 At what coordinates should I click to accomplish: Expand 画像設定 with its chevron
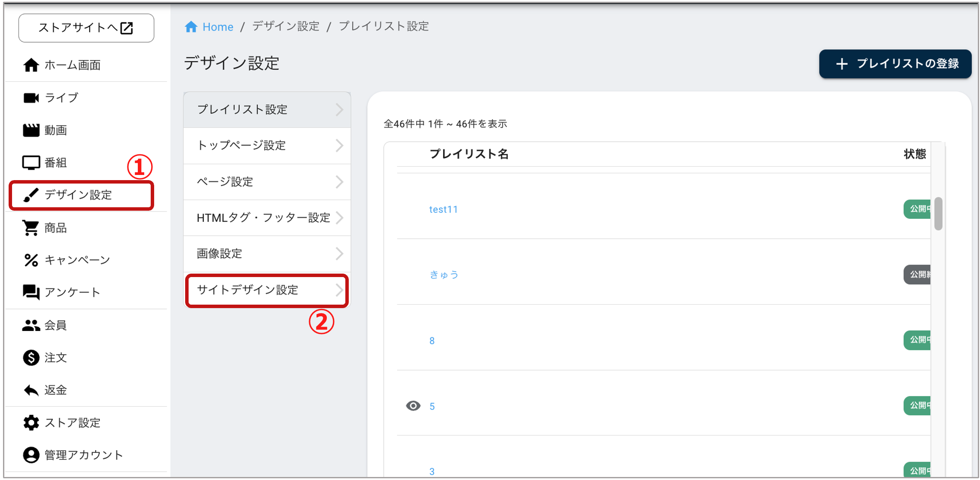tap(340, 254)
